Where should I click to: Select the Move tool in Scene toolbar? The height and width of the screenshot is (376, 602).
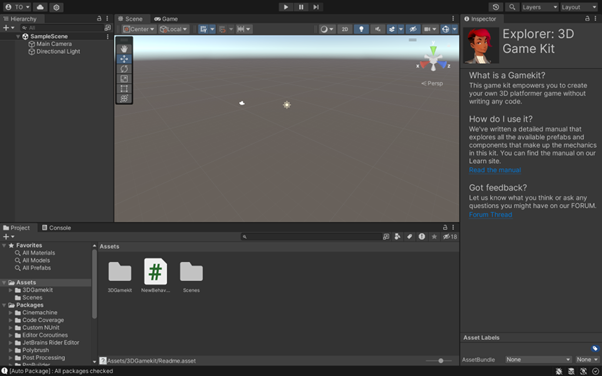124,59
